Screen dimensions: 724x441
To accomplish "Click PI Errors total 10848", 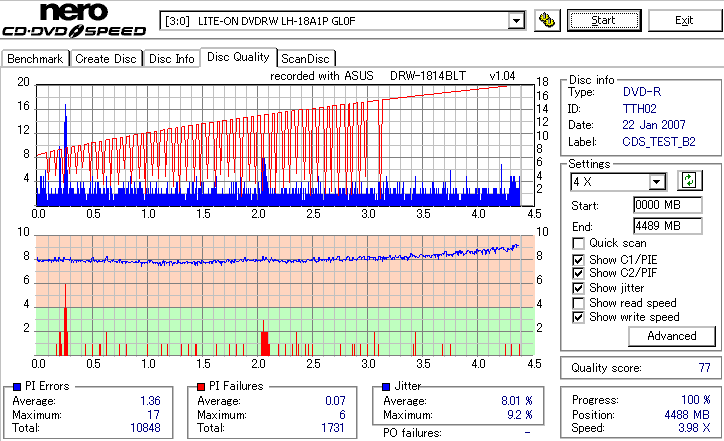I will (145, 428).
